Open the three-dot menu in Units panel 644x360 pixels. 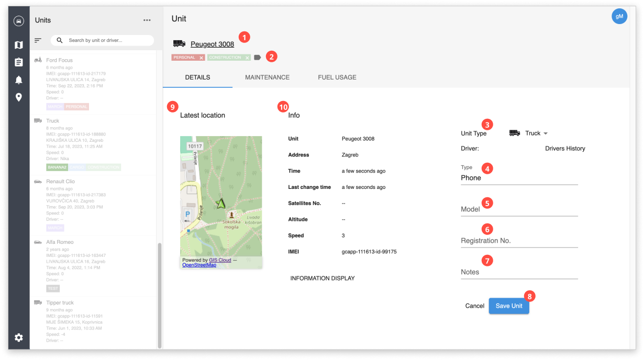click(x=146, y=20)
